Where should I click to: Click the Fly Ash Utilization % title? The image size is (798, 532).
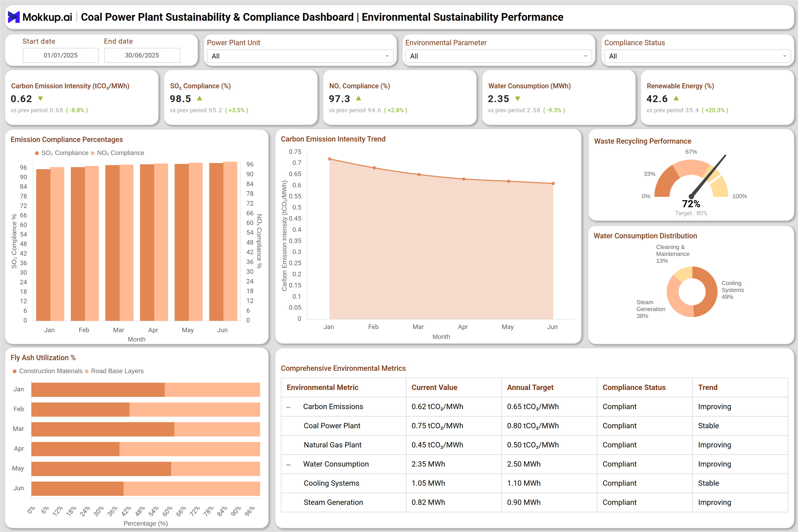43,358
